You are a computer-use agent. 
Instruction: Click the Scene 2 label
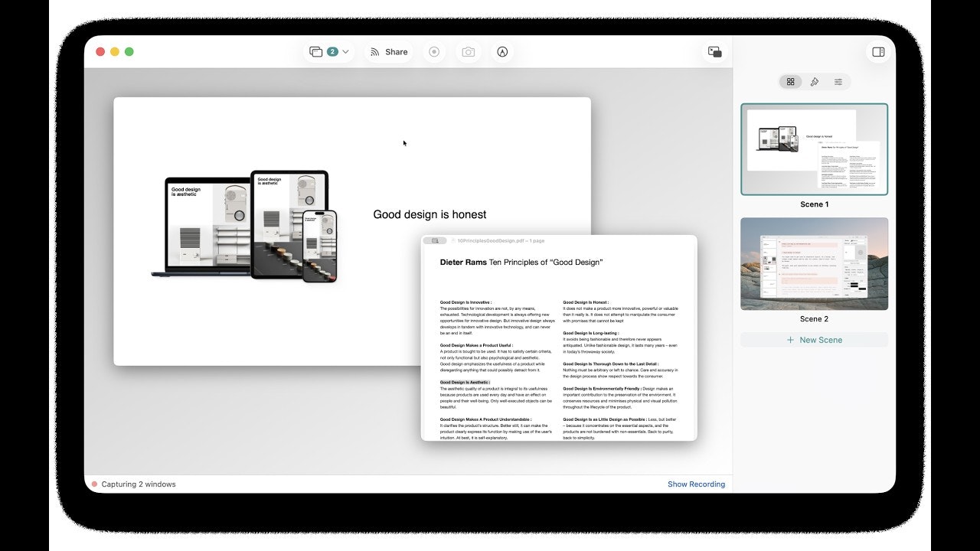815,319
